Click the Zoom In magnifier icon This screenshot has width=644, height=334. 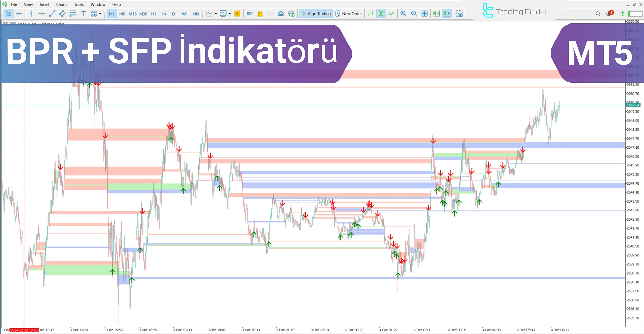(404, 14)
